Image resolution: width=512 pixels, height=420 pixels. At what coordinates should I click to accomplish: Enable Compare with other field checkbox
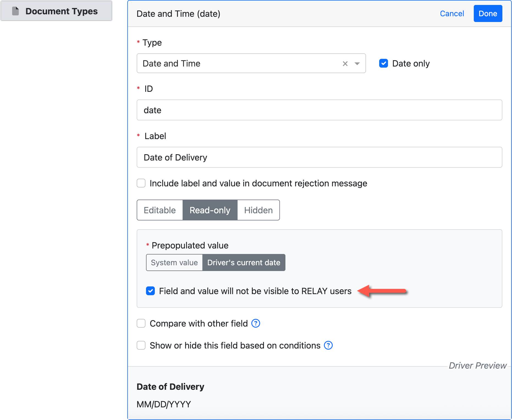tap(141, 324)
